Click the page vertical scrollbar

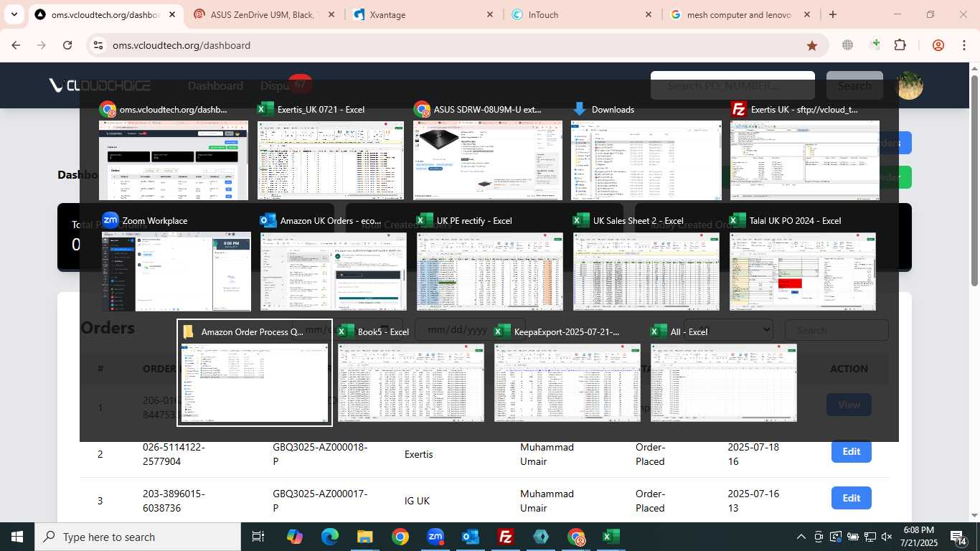coord(974,179)
